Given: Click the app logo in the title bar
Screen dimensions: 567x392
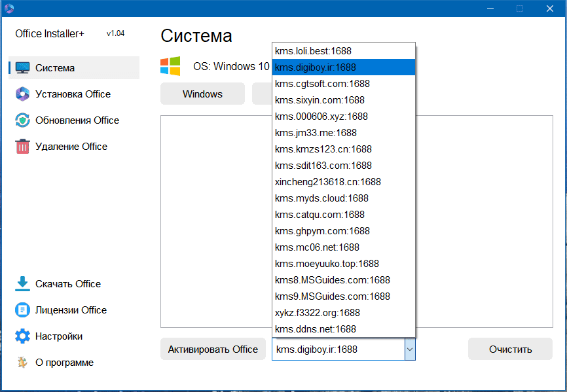Looking at the screenshot, I should coord(9,9).
